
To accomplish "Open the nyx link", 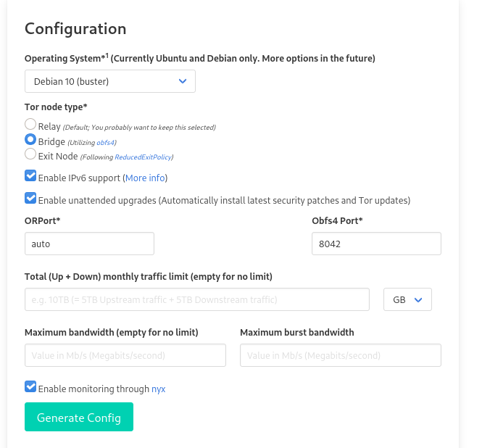I will click(x=159, y=389).
